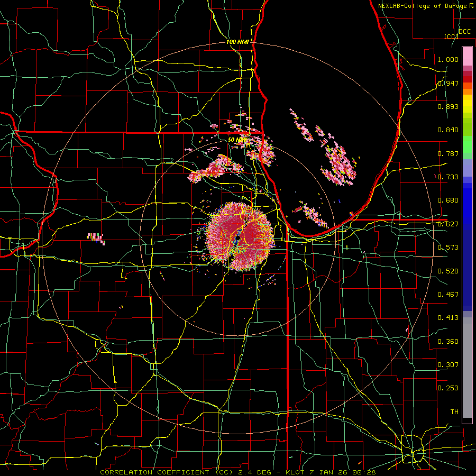The height and width of the screenshot is (476, 476).
Task: Click the circular radar echo cluster around KLOT
Action: click(x=240, y=237)
